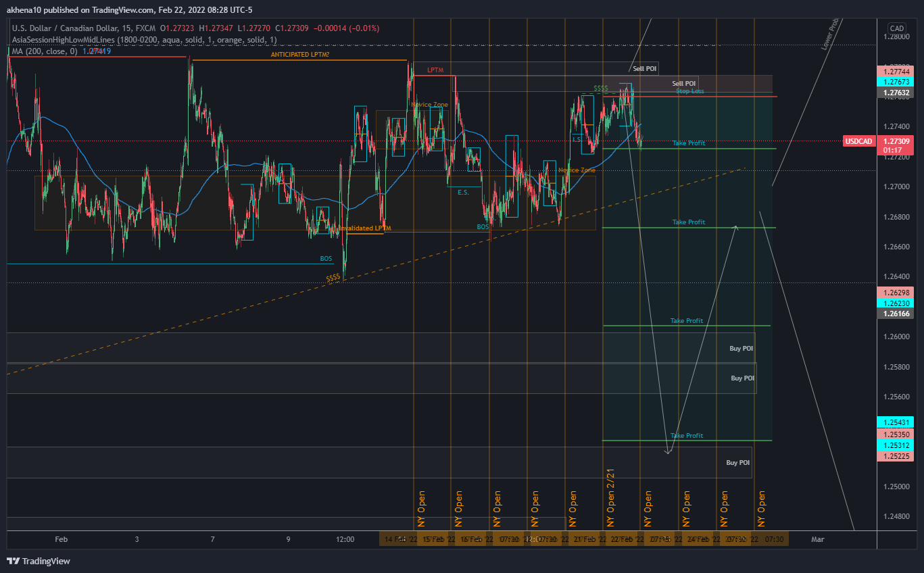Click the 1.25431 cyan price tag
The height and width of the screenshot is (573, 924).
coord(895,422)
